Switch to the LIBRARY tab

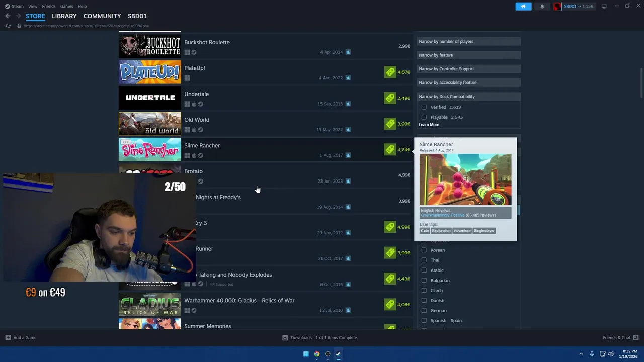coord(64,16)
